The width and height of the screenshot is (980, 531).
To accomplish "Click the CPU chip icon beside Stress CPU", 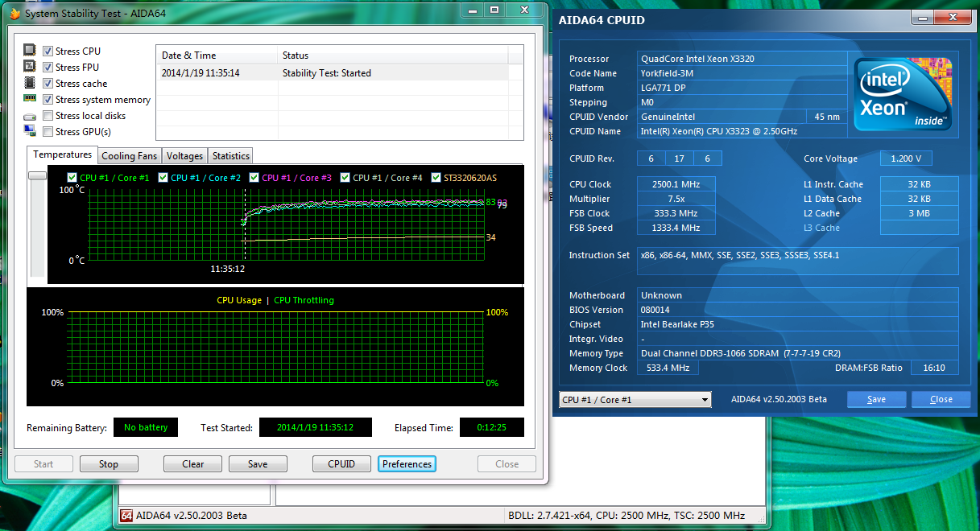I will point(30,51).
